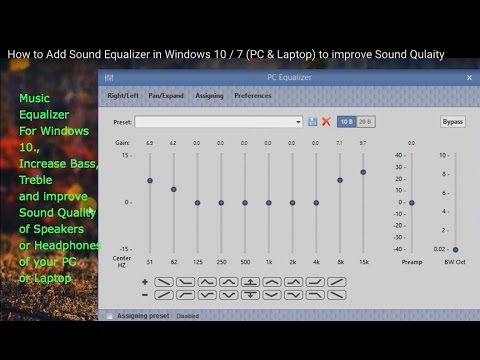The height and width of the screenshot is (360, 480).
Task: Click the save preset floppy disk icon
Action: point(312,122)
